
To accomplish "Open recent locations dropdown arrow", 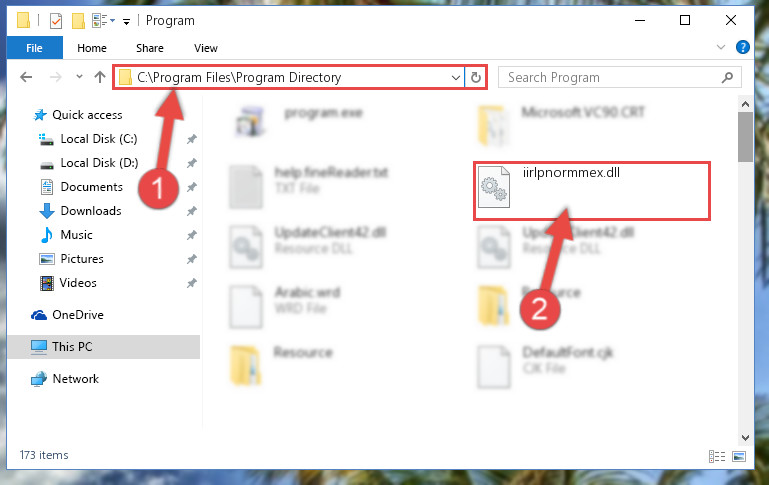I will click(x=79, y=77).
